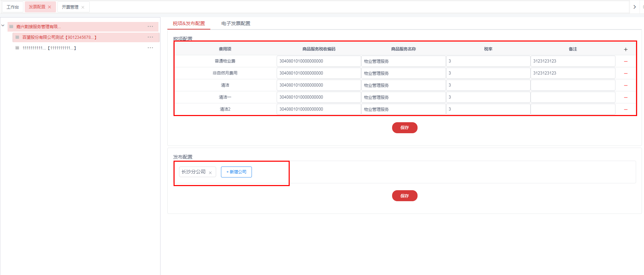644x275 pixels.
Task: Edit tax rate field for 清洁一 row
Action: [x=488, y=97]
